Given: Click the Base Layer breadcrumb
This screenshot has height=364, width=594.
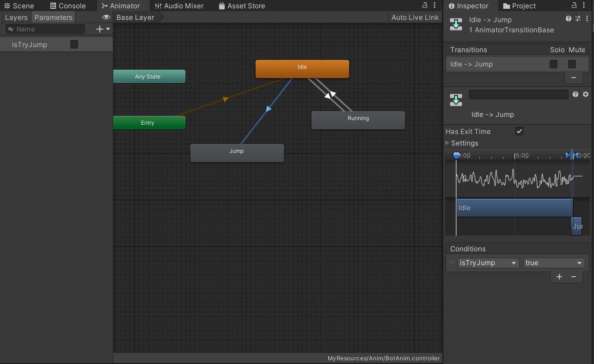Looking at the screenshot, I should pos(135,18).
